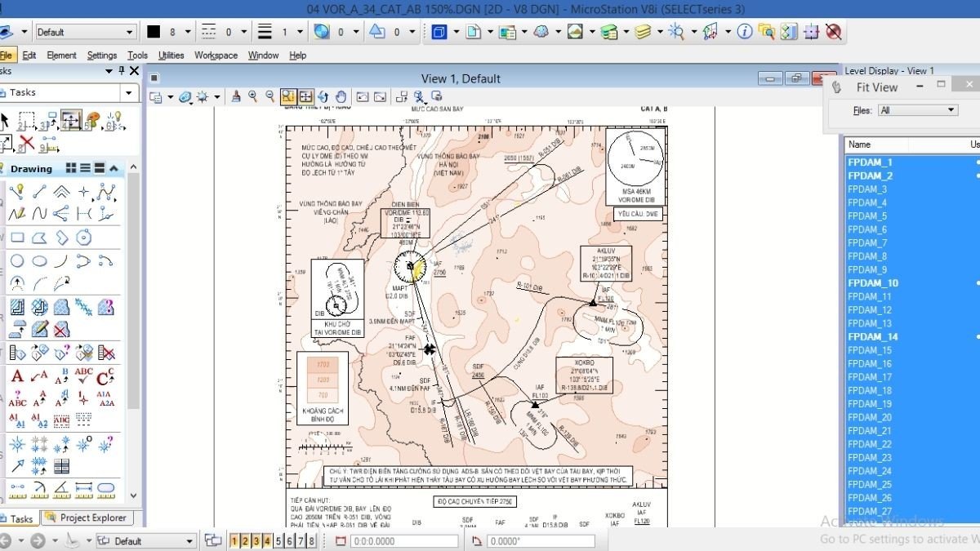Click the Spell Checker ABC icon
Viewport: 980px width, 551px height.
click(83, 376)
